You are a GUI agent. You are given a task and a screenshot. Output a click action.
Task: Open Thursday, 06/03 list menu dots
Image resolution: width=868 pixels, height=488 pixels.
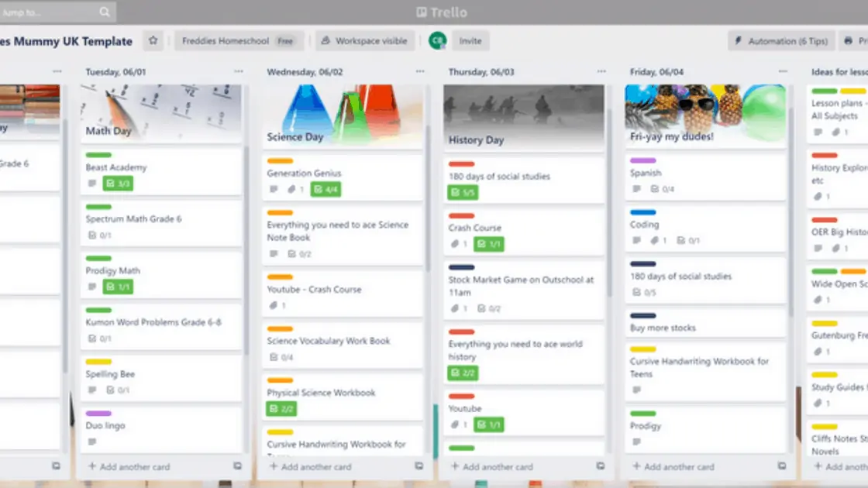coord(601,71)
